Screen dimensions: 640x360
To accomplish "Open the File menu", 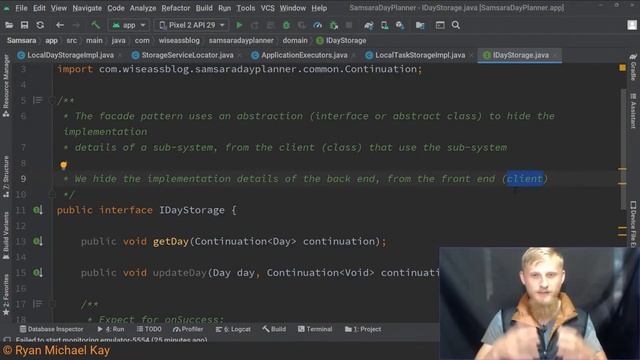I will [x=21, y=8].
